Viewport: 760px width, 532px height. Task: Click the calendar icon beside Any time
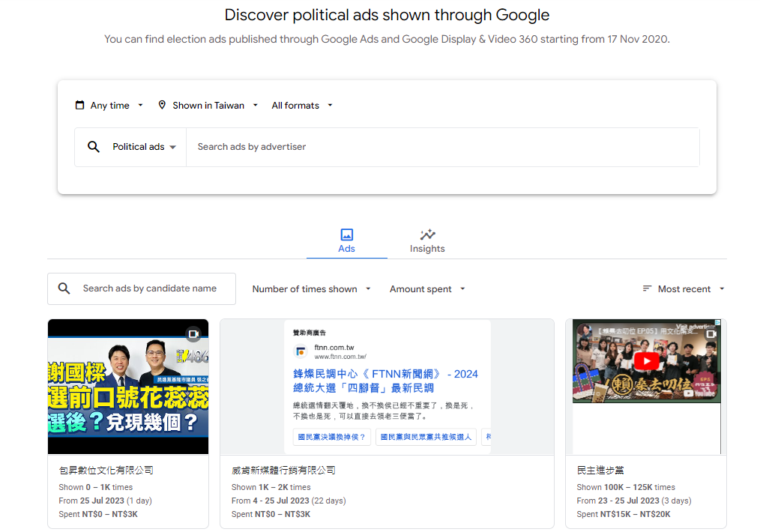(79, 105)
